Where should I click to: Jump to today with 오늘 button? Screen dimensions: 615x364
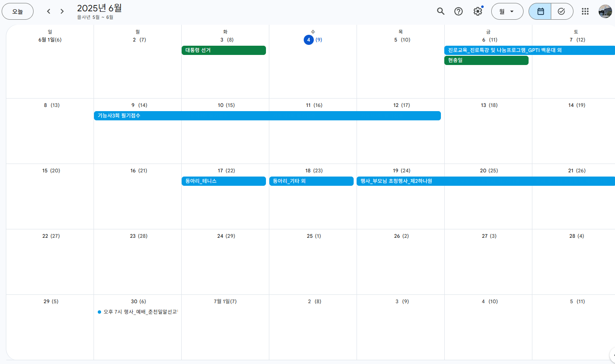point(18,11)
